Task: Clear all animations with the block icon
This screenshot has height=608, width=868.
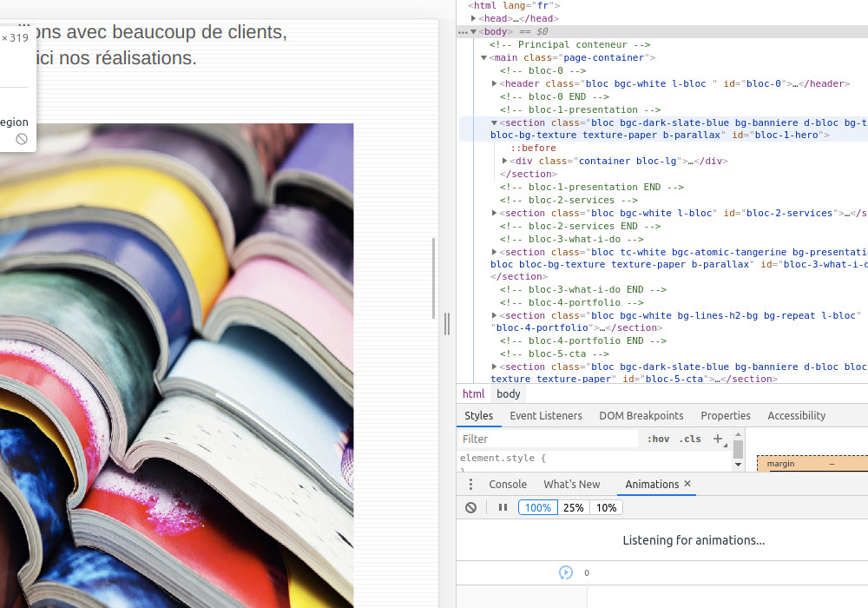Action: click(470, 507)
